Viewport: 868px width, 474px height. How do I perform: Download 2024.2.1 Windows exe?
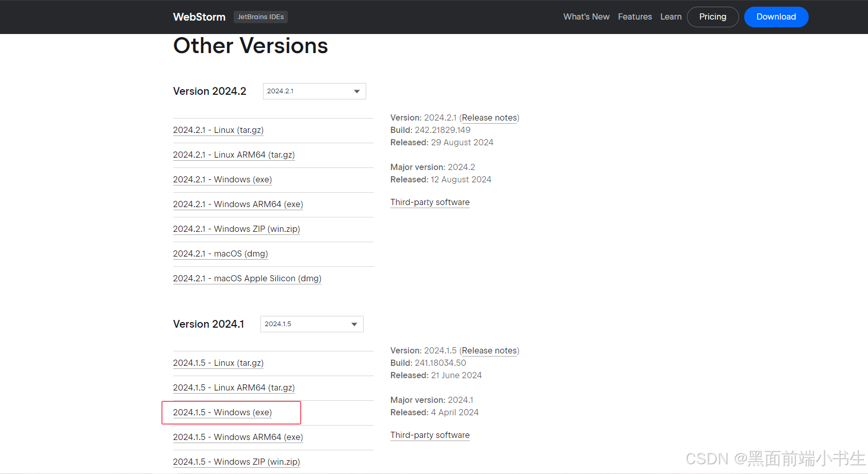[222, 180]
